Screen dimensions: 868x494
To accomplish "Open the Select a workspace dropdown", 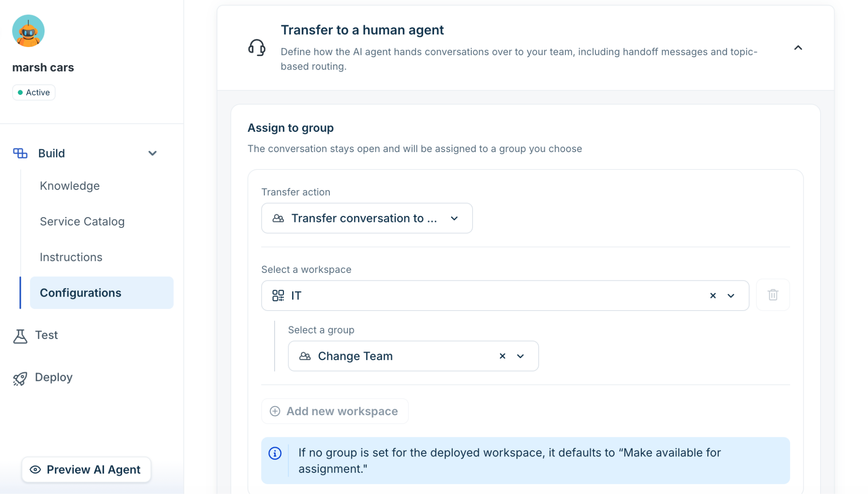I will tap(505, 295).
